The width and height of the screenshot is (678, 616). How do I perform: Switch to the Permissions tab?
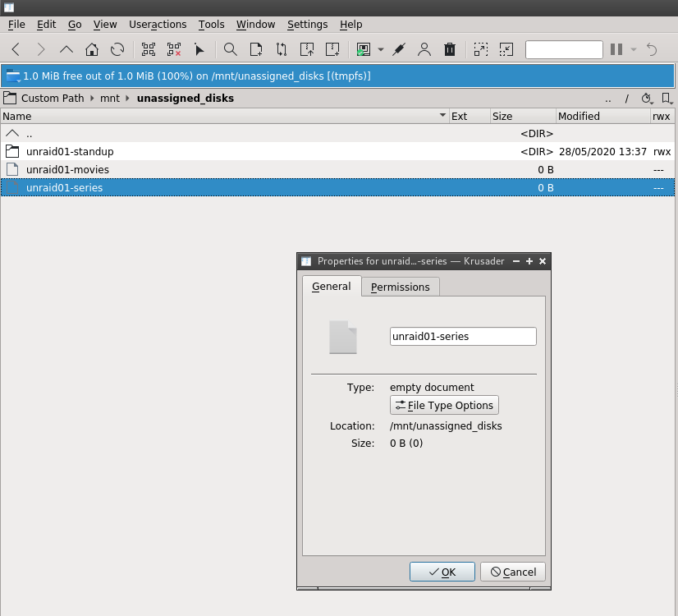click(x=401, y=287)
